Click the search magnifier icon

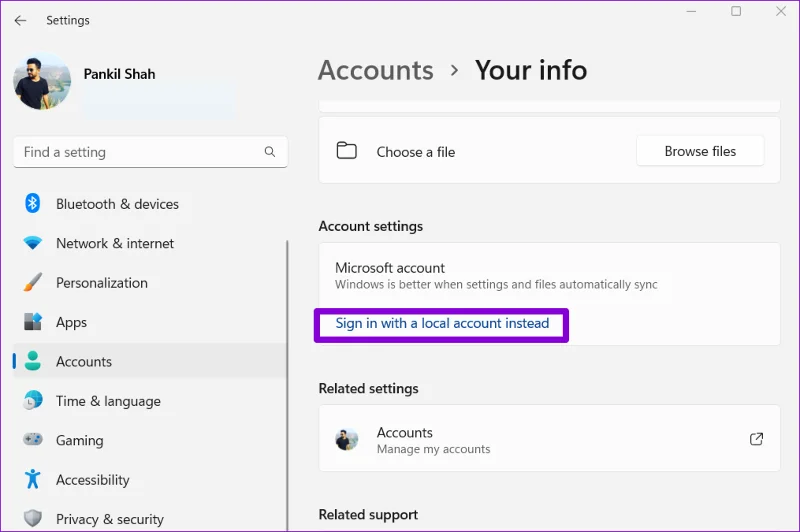pyautogui.click(x=270, y=151)
